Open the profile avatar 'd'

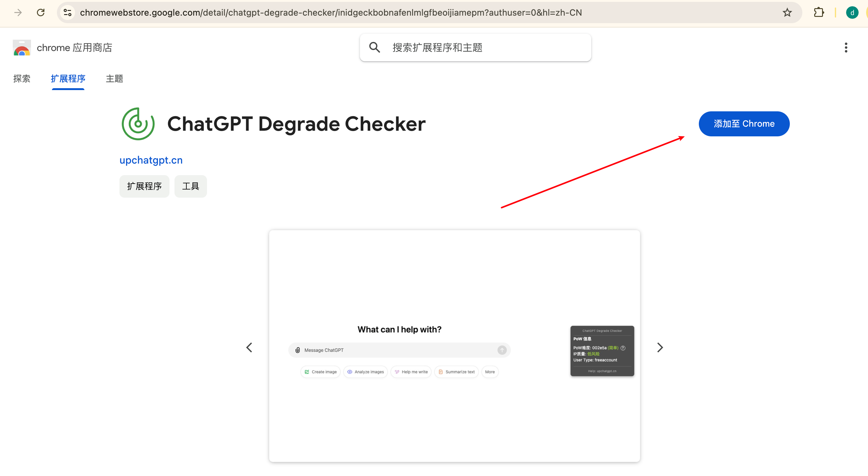point(852,13)
